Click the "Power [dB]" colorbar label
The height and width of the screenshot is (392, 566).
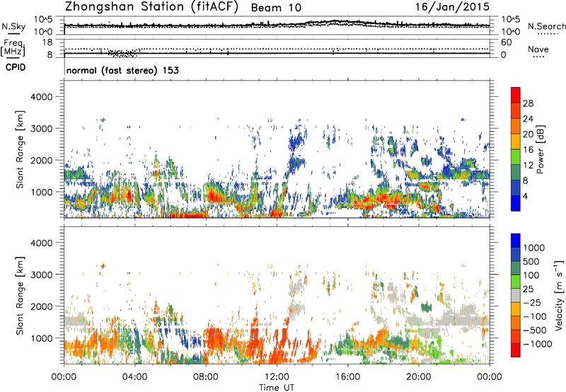(x=540, y=149)
